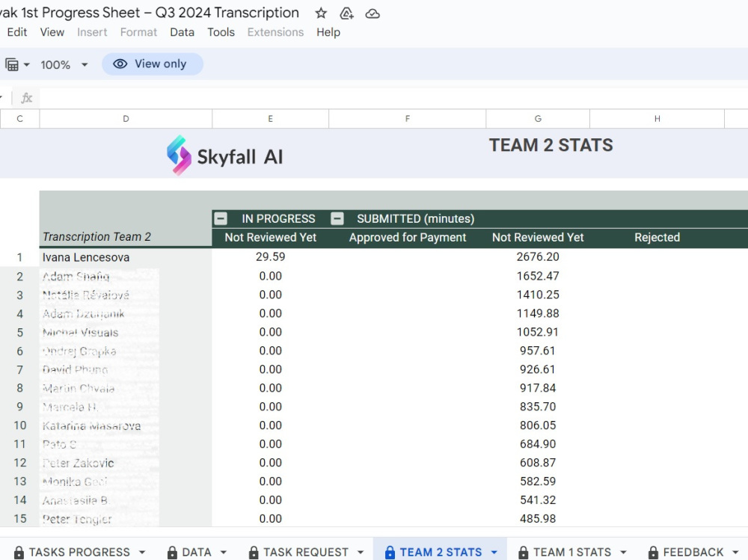
Task: Click the move-to-Drive folder icon
Action: 346,13
